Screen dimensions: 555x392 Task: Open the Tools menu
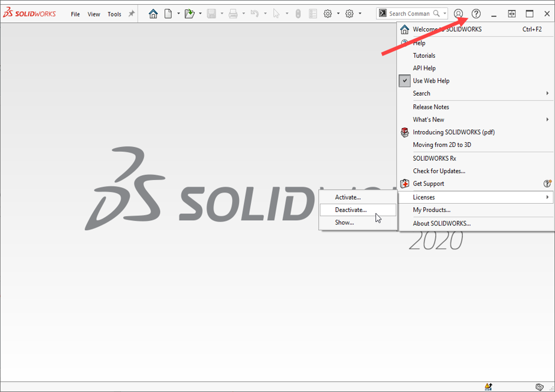[x=115, y=14]
